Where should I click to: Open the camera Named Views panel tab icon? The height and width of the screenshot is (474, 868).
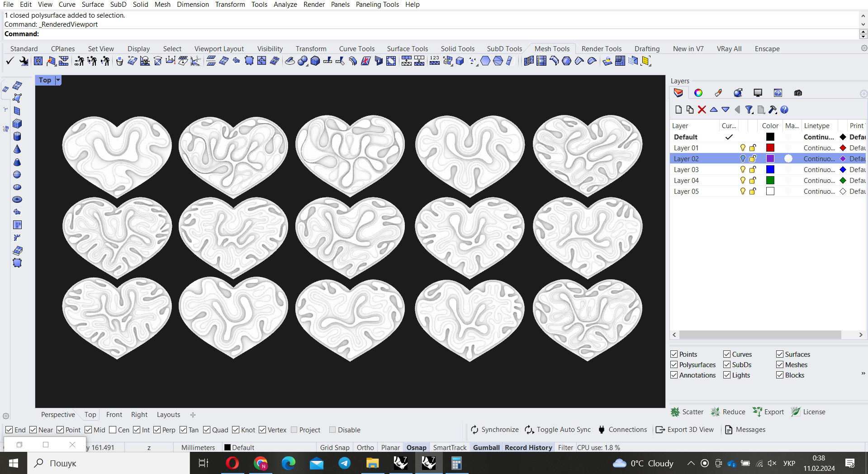point(798,93)
